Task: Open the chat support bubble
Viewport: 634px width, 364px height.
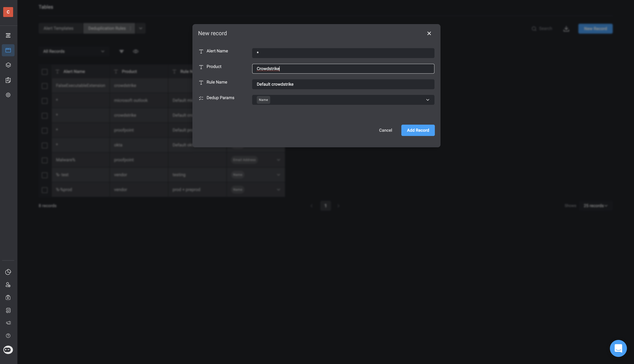Action: click(618, 348)
